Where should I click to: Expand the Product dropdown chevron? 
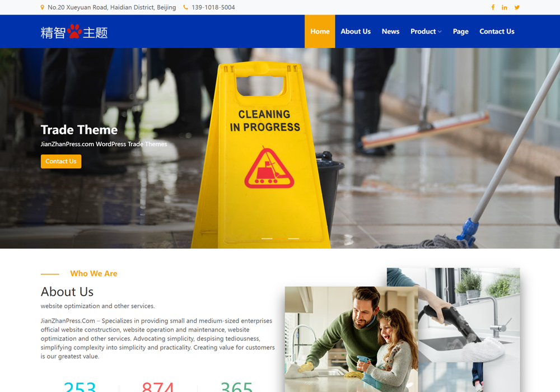tap(440, 32)
